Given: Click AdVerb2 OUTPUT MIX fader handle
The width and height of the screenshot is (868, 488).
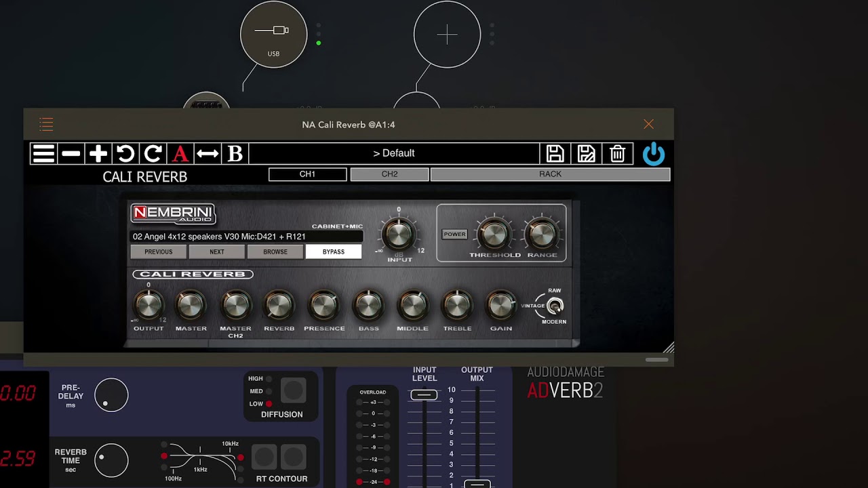Looking at the screenshot, I should tap(477, 484).
